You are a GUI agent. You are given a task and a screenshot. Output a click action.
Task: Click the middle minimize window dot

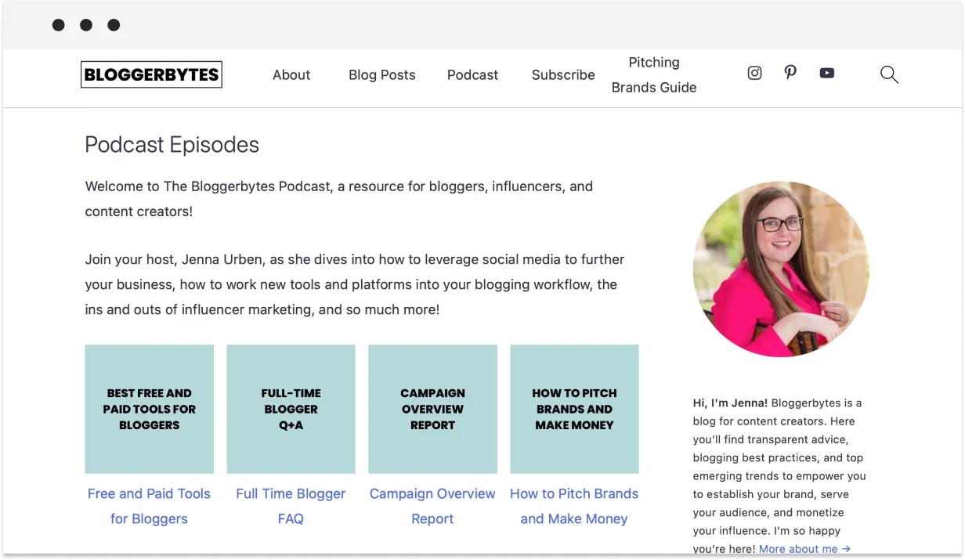(86, 25)
